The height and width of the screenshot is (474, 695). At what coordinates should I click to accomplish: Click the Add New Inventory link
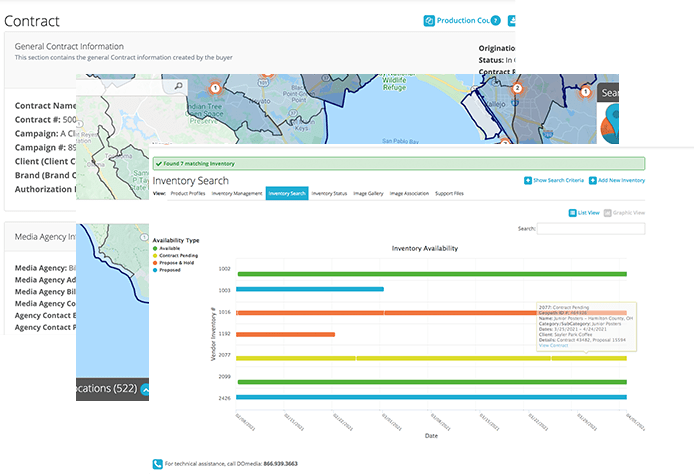pyautogui.click(x=621, y=180)
